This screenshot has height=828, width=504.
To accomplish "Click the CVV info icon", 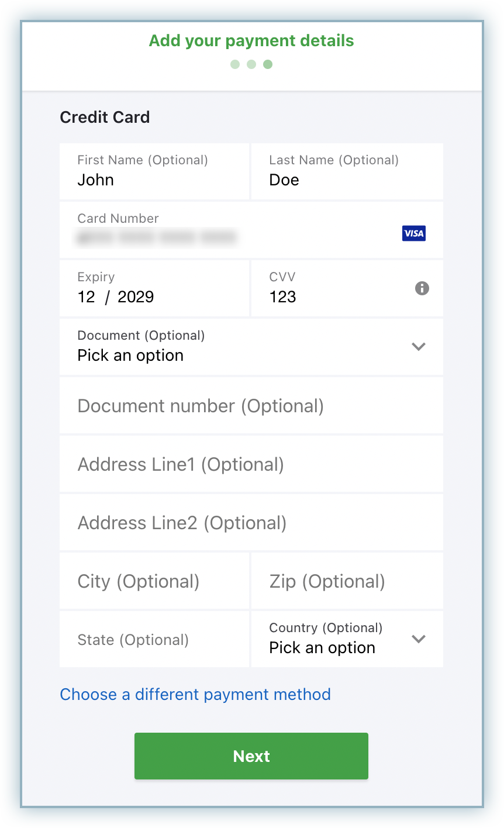I will pos(422,288).
